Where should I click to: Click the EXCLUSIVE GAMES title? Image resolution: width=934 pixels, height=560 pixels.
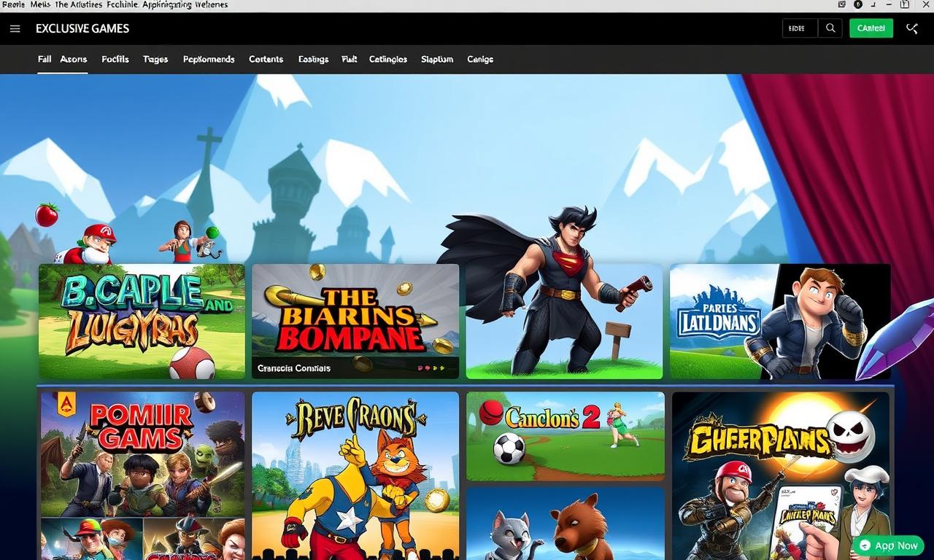click(x=82, y=28)
